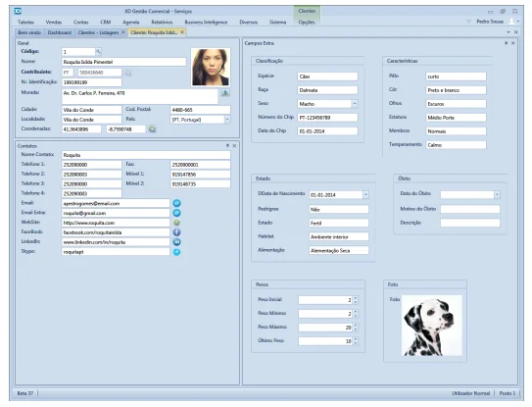
Task: Adjust the Peso Mínimo spinner
Action: pyautogui.click(x=356, y=314)
